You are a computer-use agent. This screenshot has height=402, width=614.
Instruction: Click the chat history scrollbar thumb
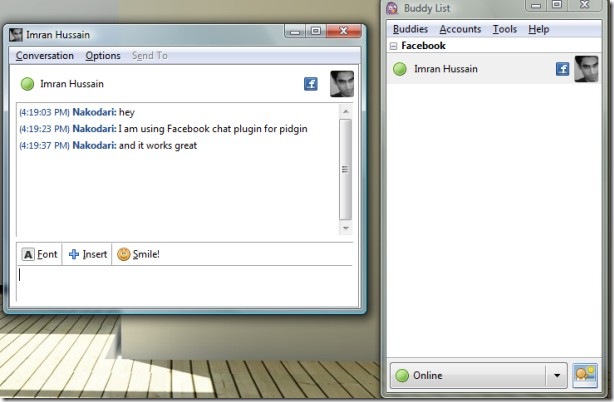[x=345, y=169]
